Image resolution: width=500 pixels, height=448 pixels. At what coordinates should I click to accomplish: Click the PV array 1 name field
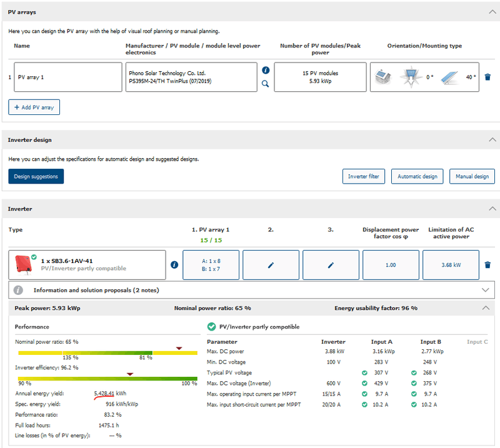tap(67, 77)
